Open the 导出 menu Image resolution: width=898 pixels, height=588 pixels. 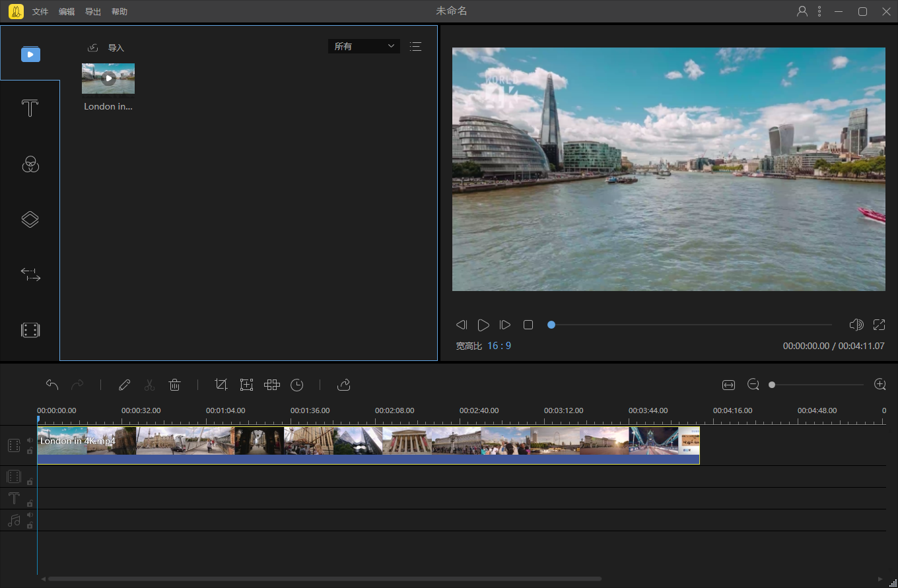coord(93,12)
